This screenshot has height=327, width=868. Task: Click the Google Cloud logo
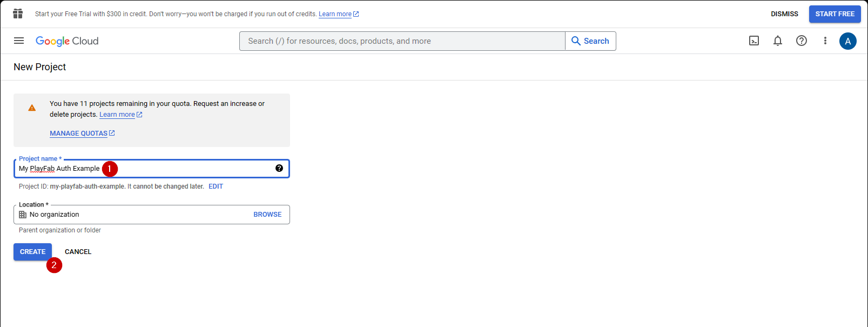tap(67, 41)
